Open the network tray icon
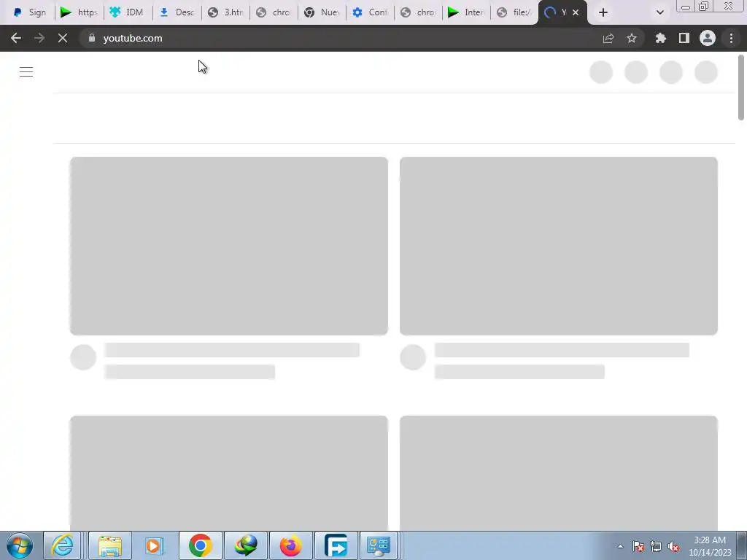Screen dimensions: 747x560 (x=656, y=546)
